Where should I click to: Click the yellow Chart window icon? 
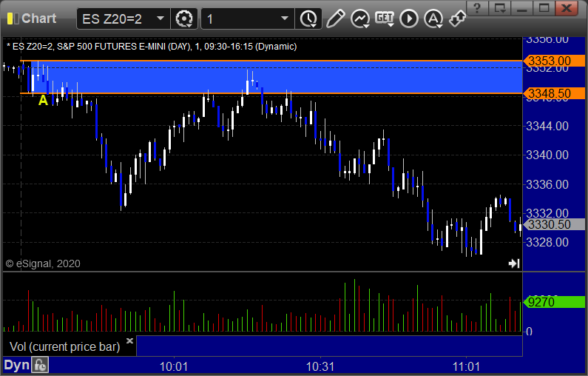click(x=13, y=19)
